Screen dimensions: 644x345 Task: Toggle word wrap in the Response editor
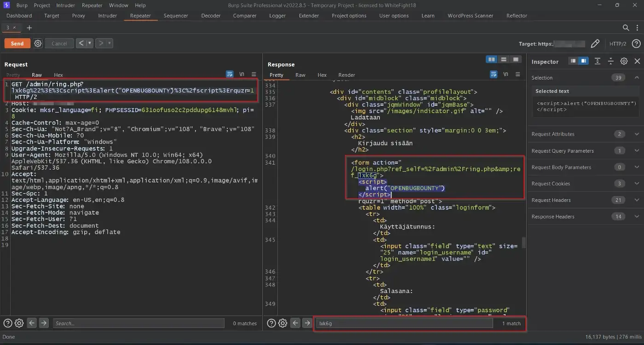coord(494,74)
